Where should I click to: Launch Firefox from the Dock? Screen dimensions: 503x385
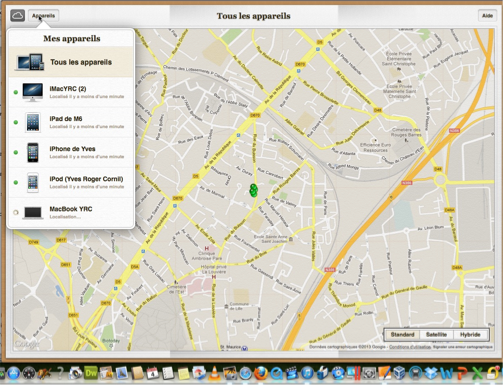pyautogui.click(x=261, y=374)
